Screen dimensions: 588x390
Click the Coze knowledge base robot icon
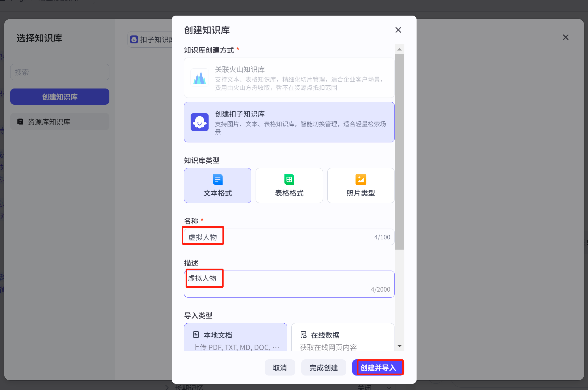tap(199, 122)
